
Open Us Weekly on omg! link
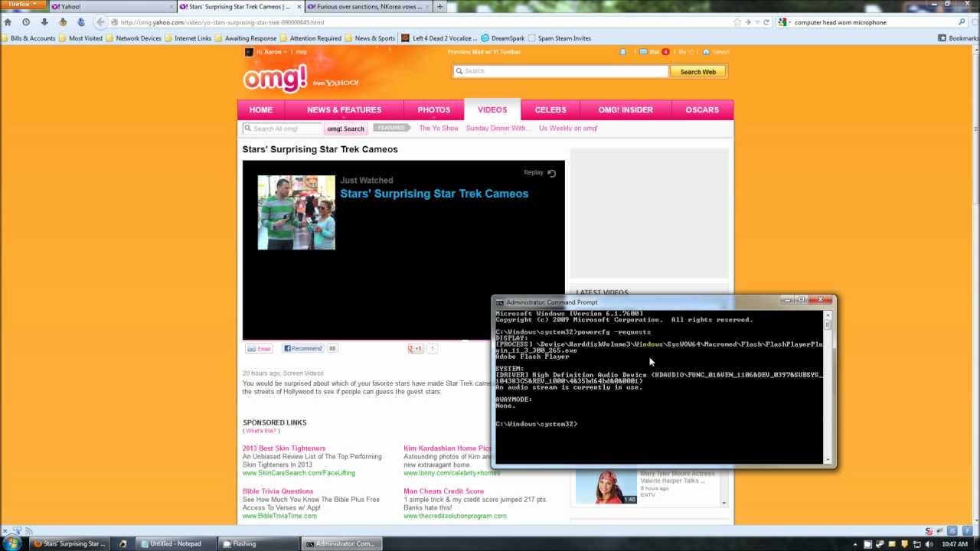point(568,129)
